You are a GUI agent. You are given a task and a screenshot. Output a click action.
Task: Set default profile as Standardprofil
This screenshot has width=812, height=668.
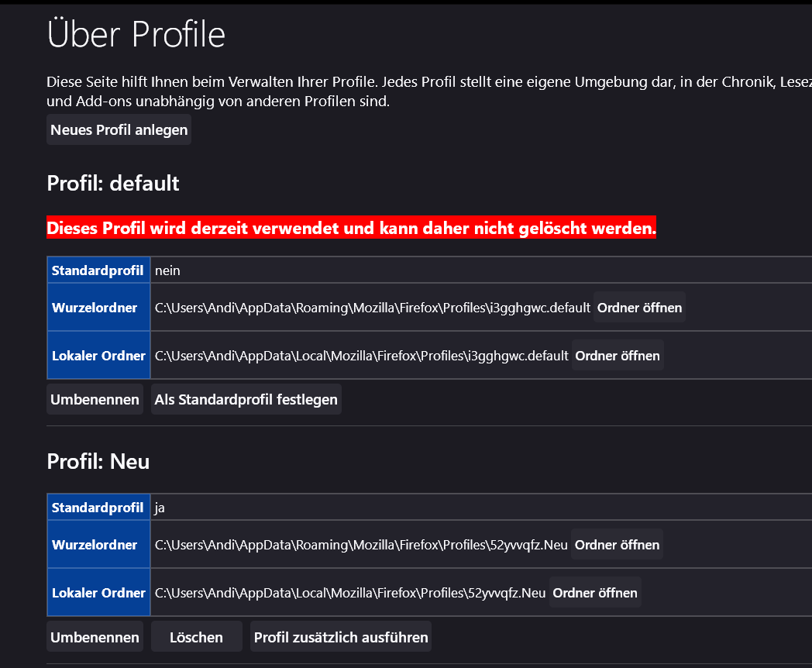click(246, 399)
